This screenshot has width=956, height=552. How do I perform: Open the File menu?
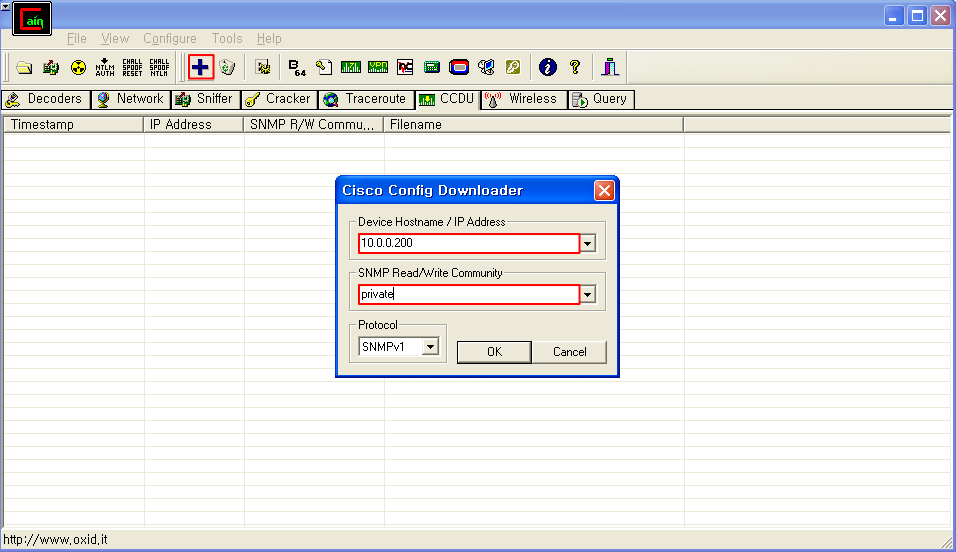(77, 38)
